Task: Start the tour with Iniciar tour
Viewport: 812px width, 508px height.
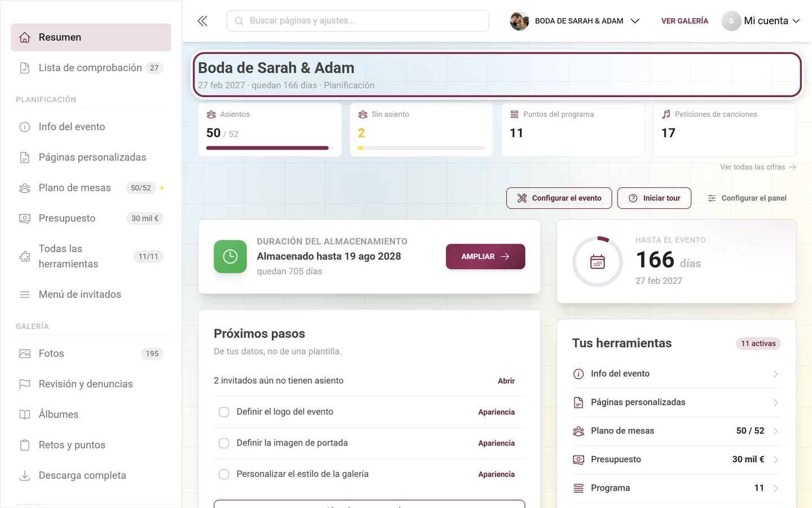Action: [x=654, y=198]
